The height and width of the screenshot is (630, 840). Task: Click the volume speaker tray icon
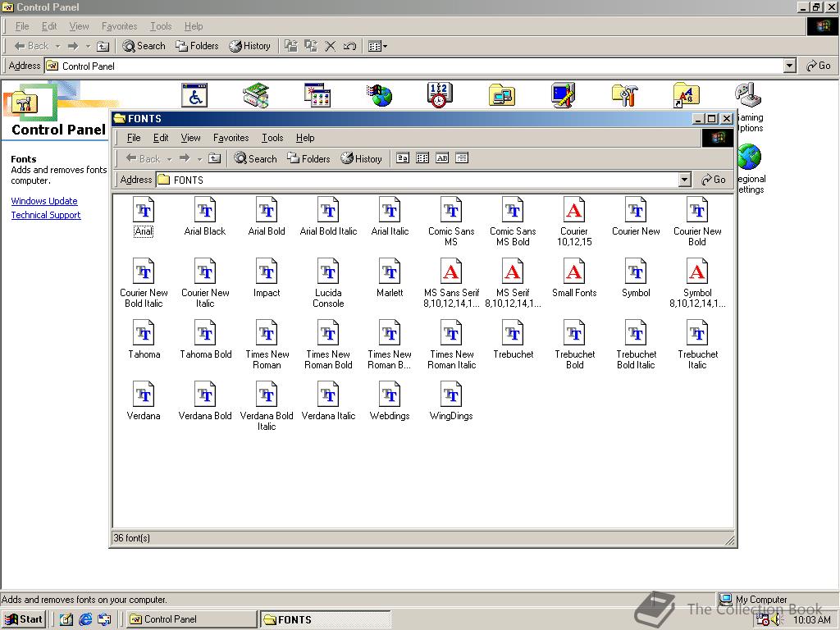coord(777,620)
